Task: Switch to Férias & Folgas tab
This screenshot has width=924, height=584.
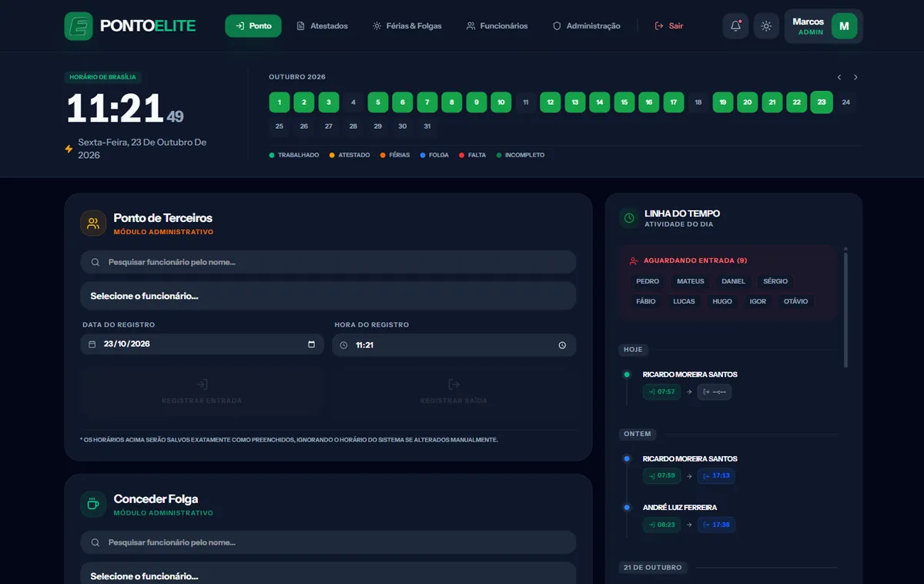Action: 407,26
